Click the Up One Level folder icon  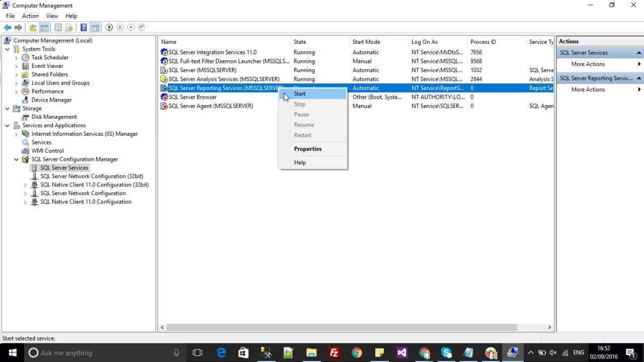coord(33,27)
